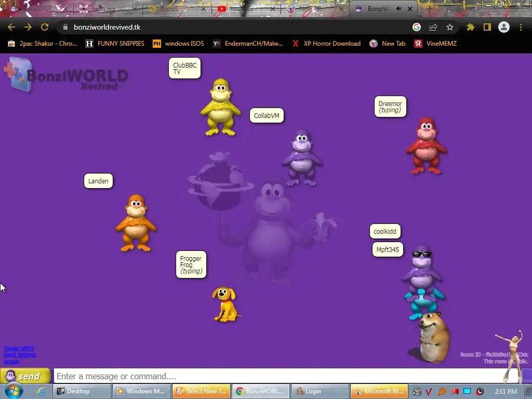
Task: Open the Chrome three-dot menu
Action: 521,27
